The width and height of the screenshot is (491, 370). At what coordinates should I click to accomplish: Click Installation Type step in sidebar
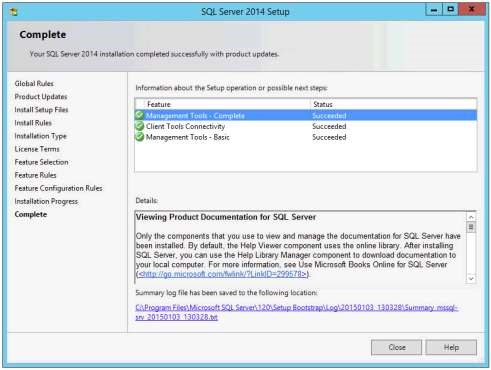pyautogui.click(x=40, y=136)
